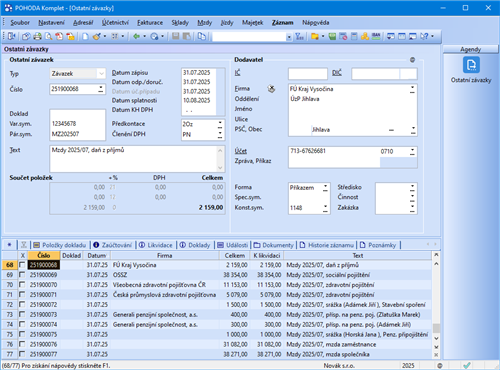This screenshot has height=370, width=500.
Task: Click the K likvidaci column header
Action: (x=267, y=256)
